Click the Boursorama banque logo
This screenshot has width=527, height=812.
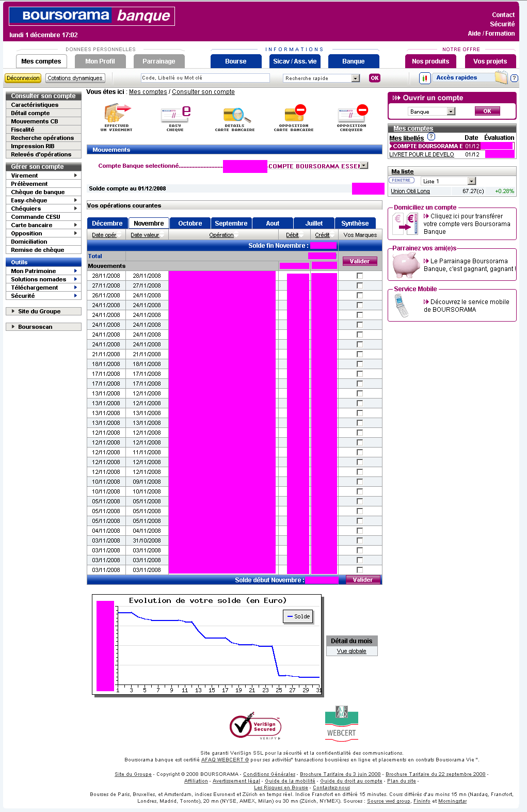pyautogui.click(x=92, y=16)
